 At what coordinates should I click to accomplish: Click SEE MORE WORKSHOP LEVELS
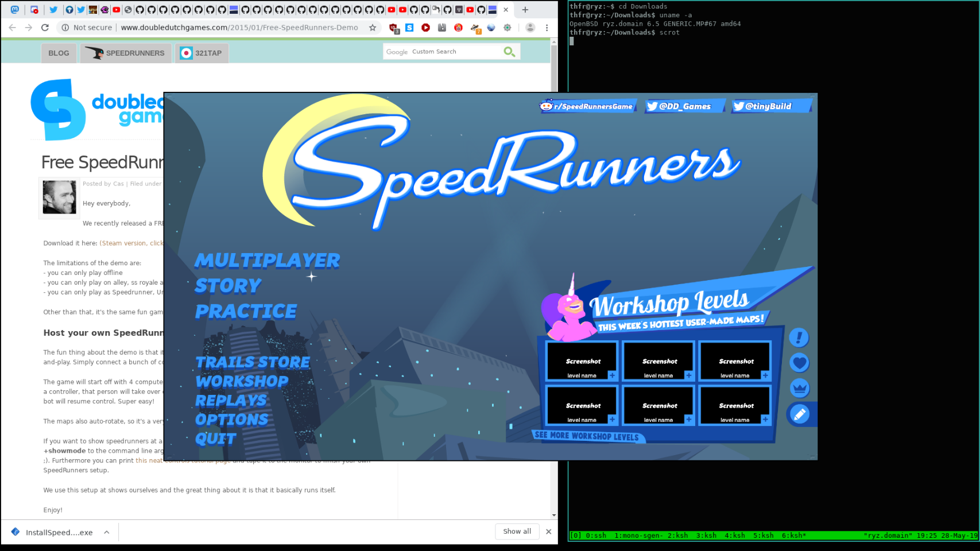pyautogui.click(x=586, y=436)
